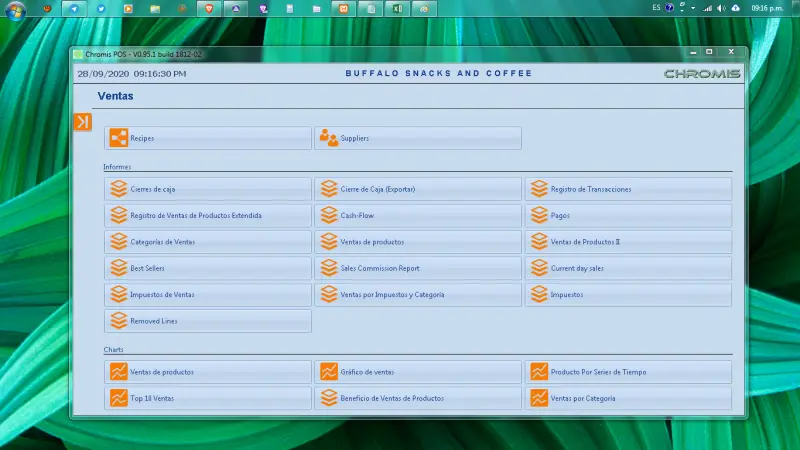This screenshot has width=800, height=450.
Task: Open Cierre de Caja (Exportar) report
Action: click(x=418, y=189)
